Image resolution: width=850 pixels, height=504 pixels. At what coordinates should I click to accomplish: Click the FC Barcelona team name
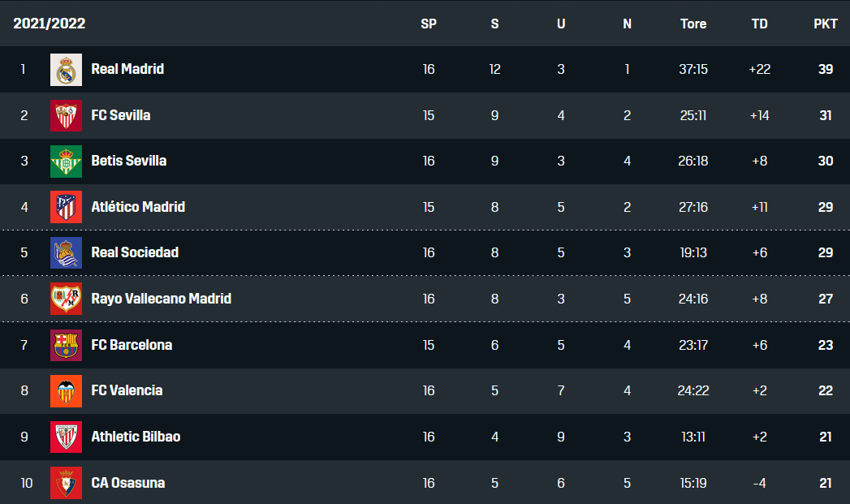pyautogui.click(x=131, y=344)
